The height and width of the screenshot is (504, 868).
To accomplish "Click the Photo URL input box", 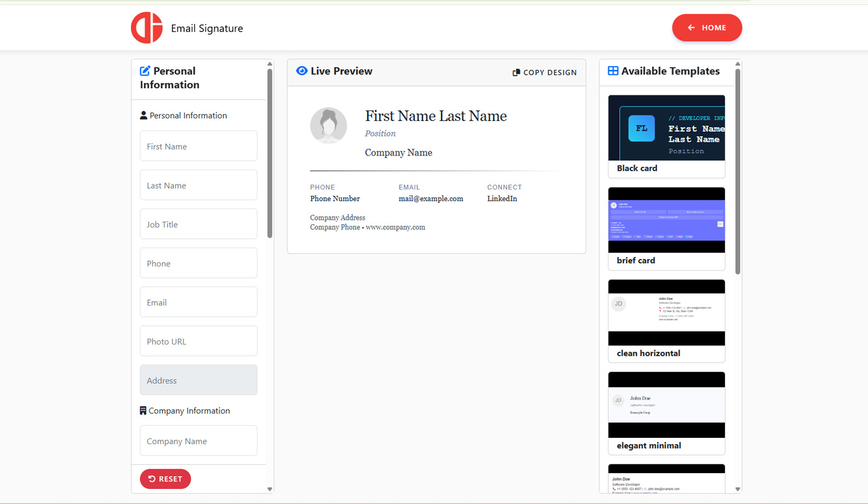I will coord(198,341).
